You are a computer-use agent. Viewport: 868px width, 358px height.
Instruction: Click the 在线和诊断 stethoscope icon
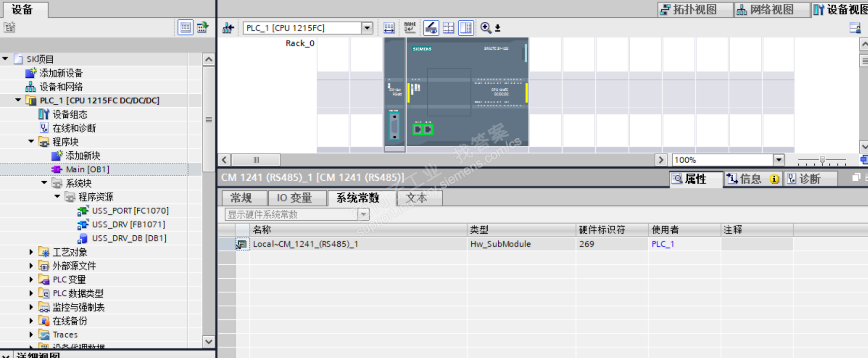(44, 128)
